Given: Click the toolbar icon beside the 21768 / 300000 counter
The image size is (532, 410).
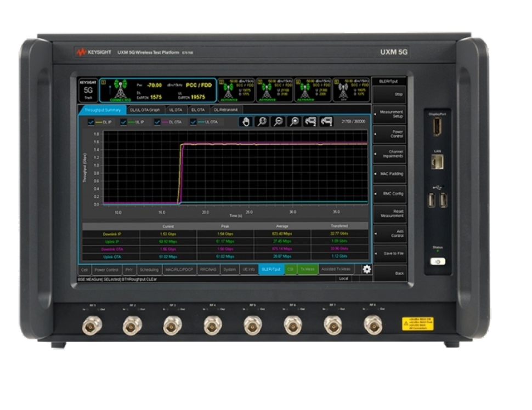Looking at the screenshot, I should tap(327, 121).
